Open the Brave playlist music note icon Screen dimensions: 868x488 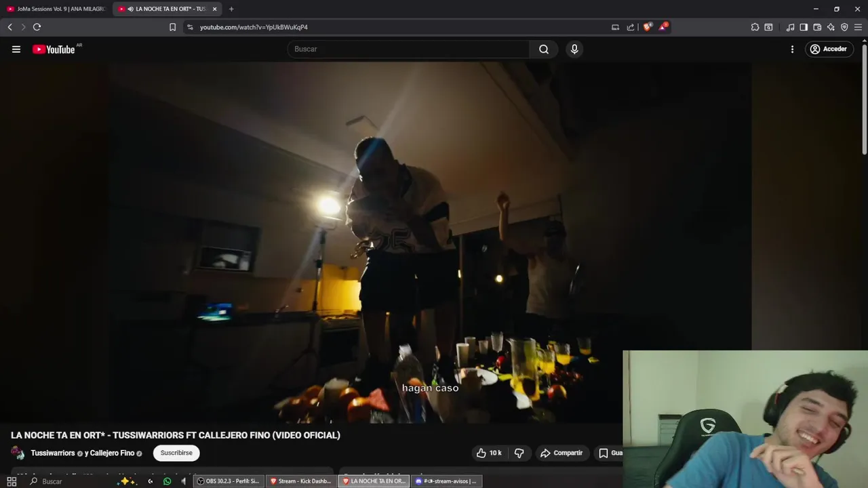[x=790, y=27]
